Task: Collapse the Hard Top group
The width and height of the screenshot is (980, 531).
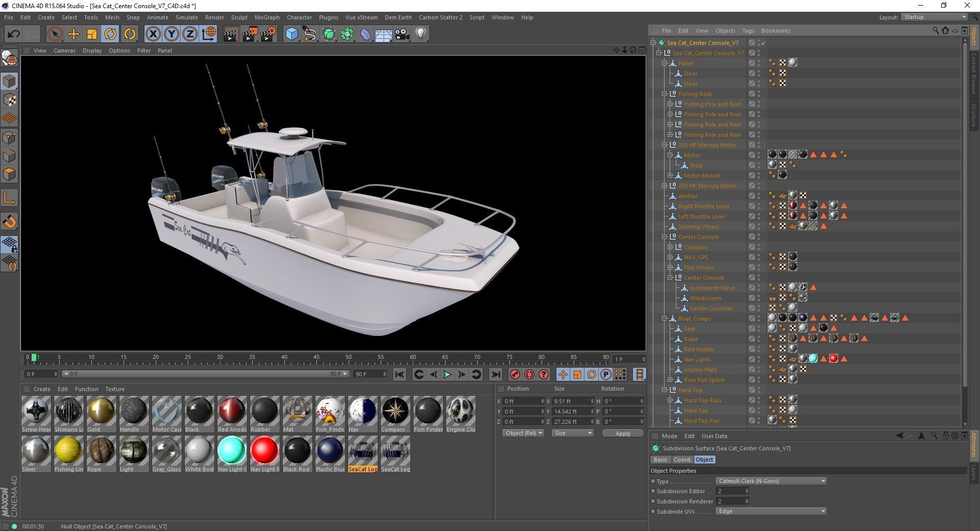Action: coord(665,390)
